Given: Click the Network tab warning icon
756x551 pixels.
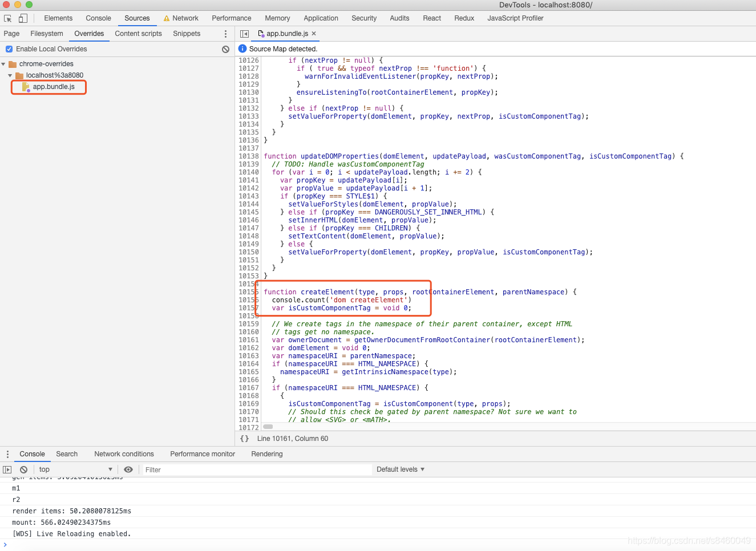Looking at the screenshot, I should point(167,18).
